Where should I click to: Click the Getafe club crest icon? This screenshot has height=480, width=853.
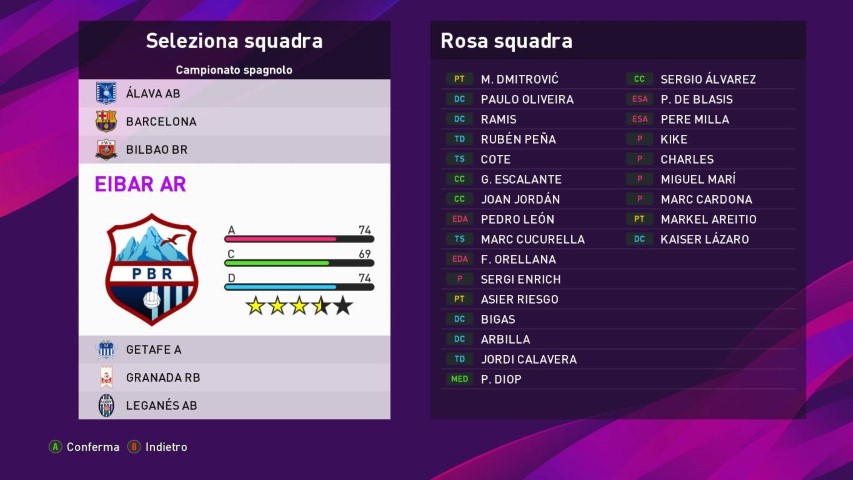tap(106, 349)
